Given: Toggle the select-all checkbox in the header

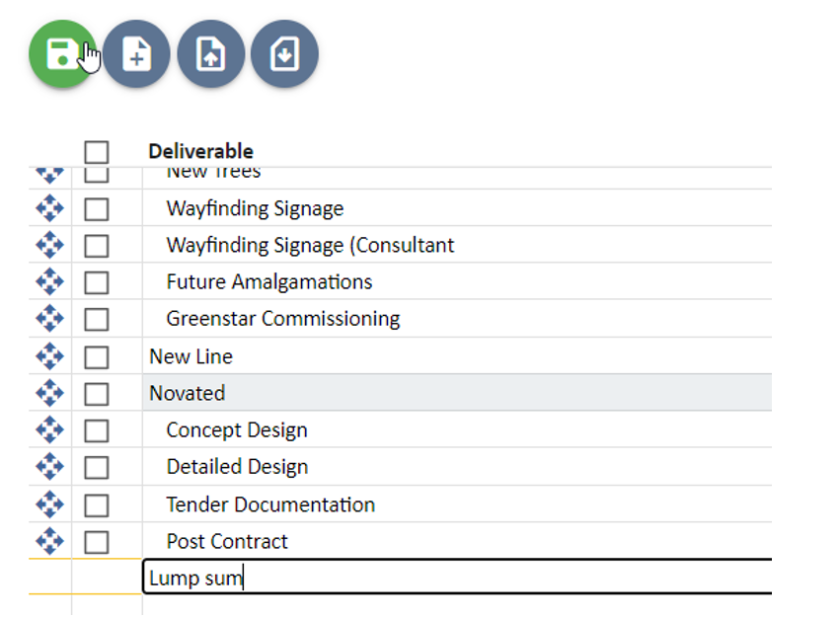Looking at the screenshot, I should 96,151.
